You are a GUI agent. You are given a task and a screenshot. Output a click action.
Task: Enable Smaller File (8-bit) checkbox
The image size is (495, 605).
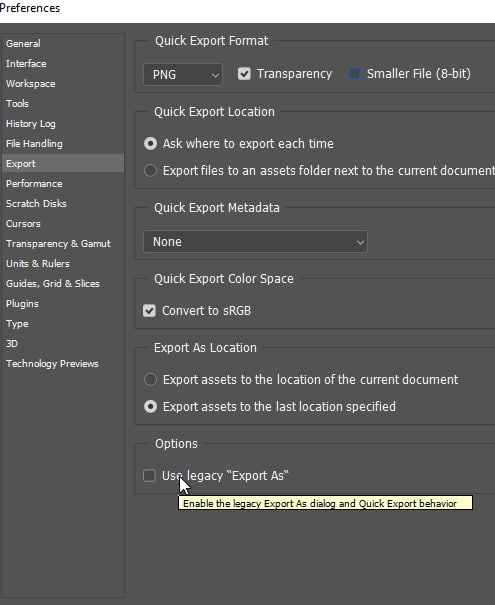point(355,74)
